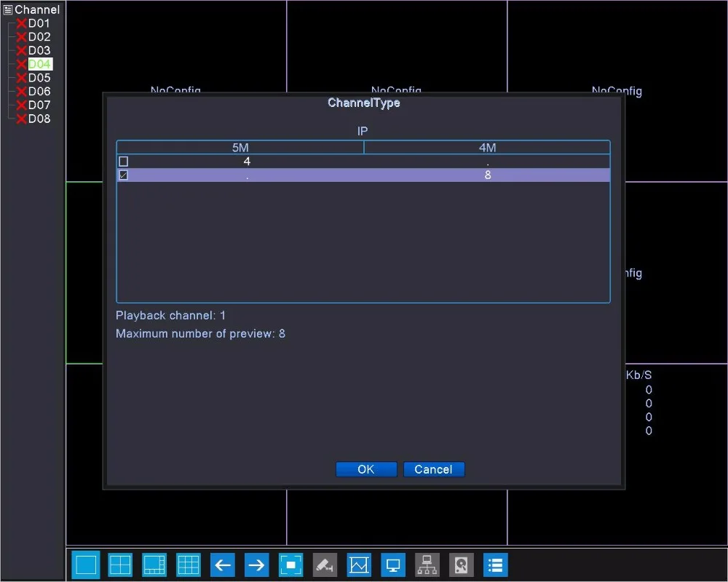Open the hard disk storage icon
The width and height of the screenshot is (728, 582).
click(462, 565)
